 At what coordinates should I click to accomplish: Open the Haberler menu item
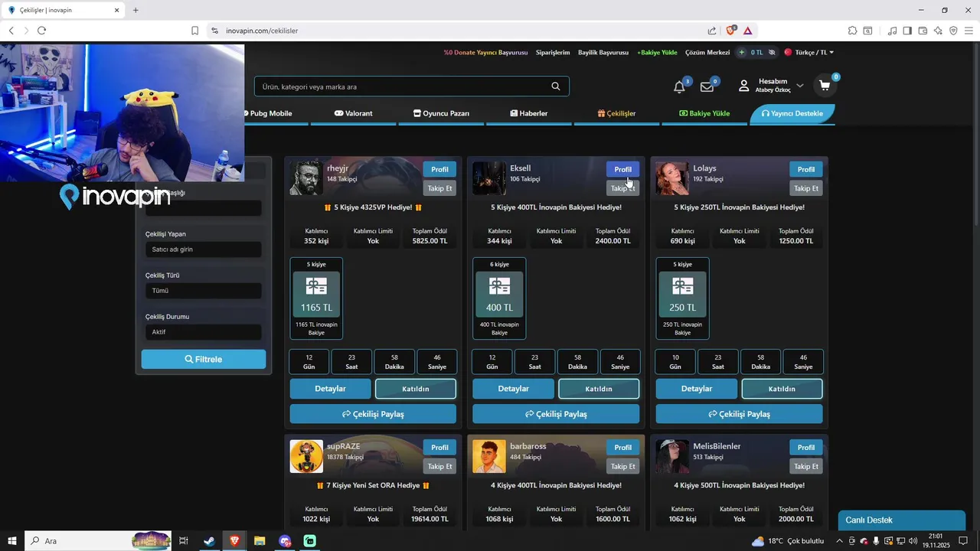point(529,113)
